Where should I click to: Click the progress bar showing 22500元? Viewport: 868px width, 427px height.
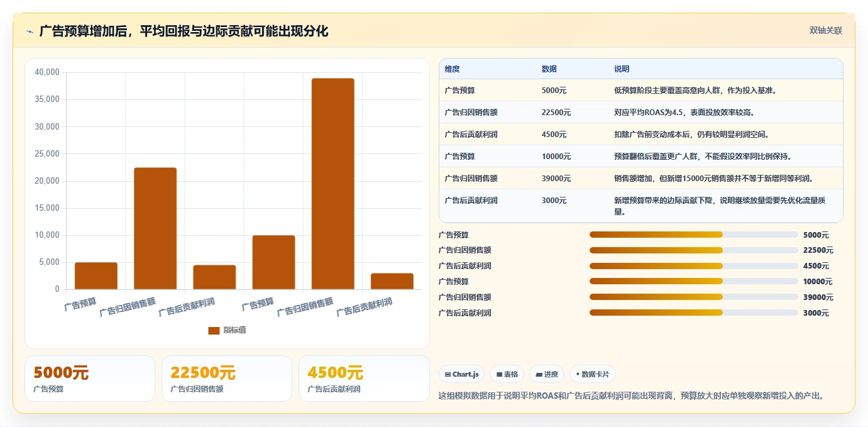tap(694, 250)
